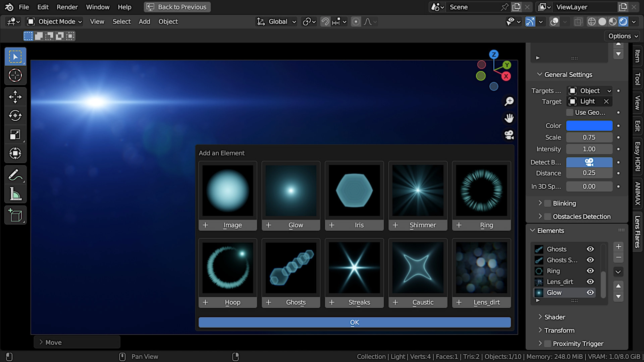Hide the Ghosts element
Viewport: 644px width, 362px height.
coord(590,249)
